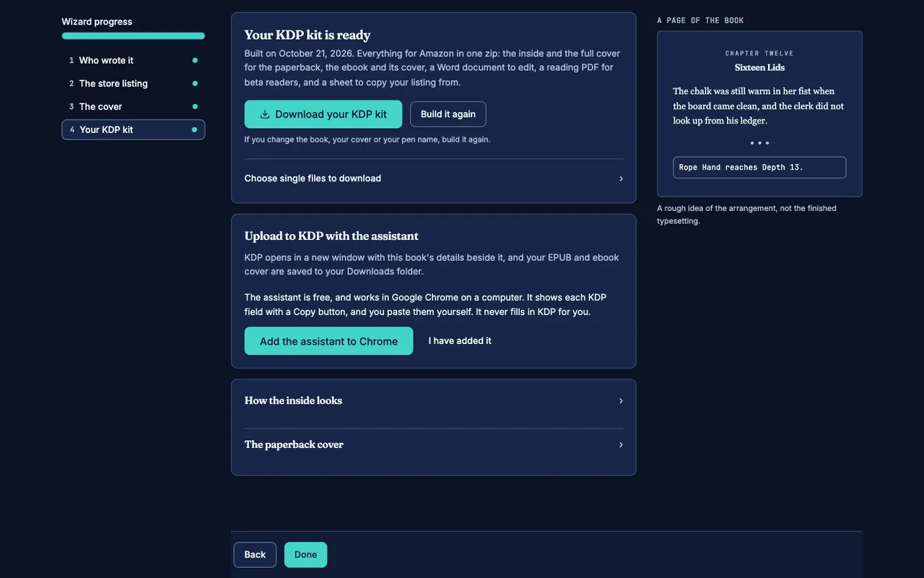924x578 pixels.
Task: Click the three-dot section break in preview
Action: click(759, 143)
